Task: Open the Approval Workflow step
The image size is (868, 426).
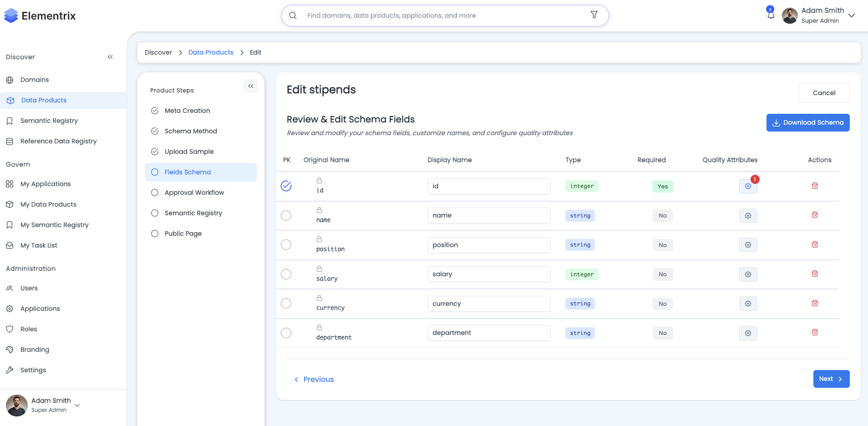Action: (x=194, y=192)
